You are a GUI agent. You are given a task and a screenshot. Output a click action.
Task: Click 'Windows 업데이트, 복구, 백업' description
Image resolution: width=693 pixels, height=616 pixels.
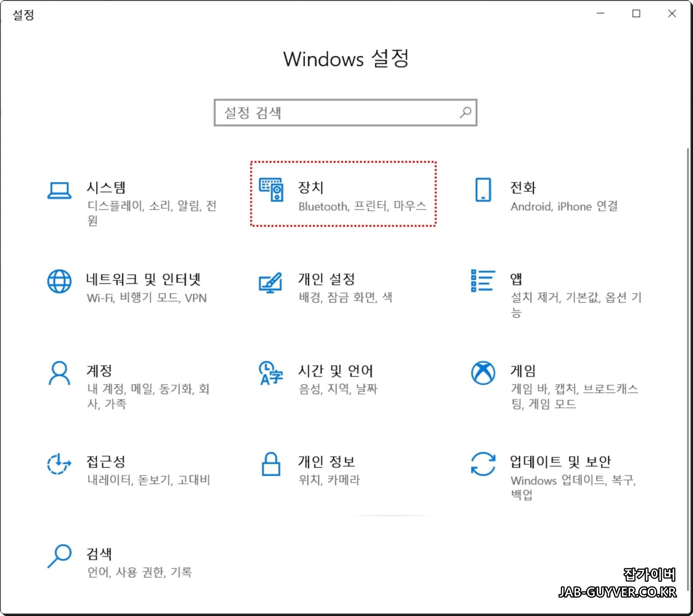point(573,487)
